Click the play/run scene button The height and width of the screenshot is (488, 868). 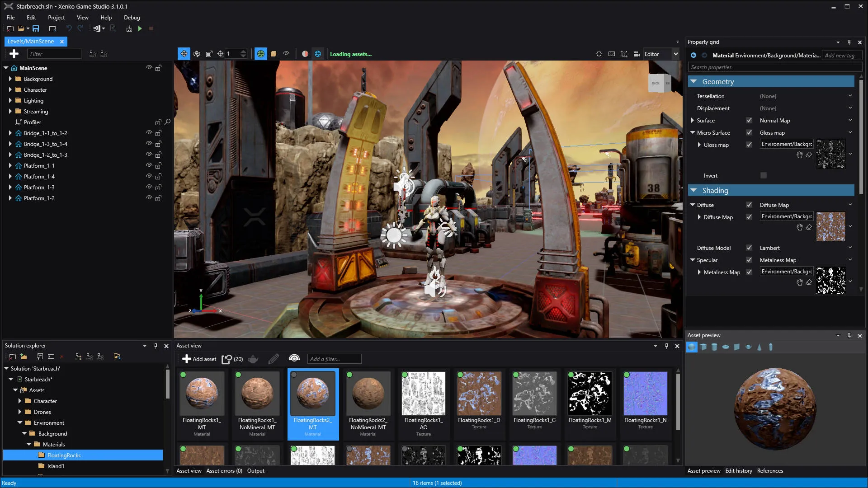point(139,28)
